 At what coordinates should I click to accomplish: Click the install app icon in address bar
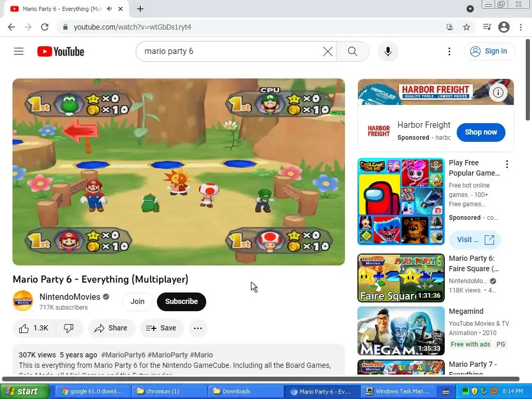[x=449, y=27]
